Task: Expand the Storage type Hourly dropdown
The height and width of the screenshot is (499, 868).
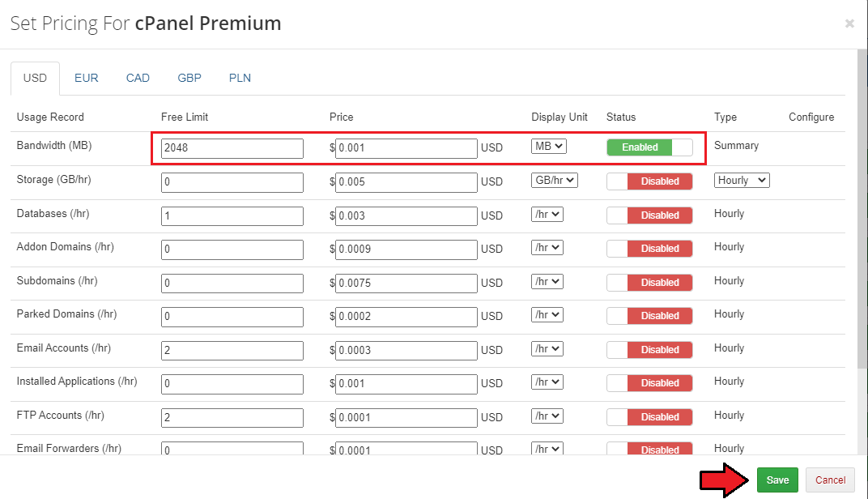Action: (x=742, y=181)
